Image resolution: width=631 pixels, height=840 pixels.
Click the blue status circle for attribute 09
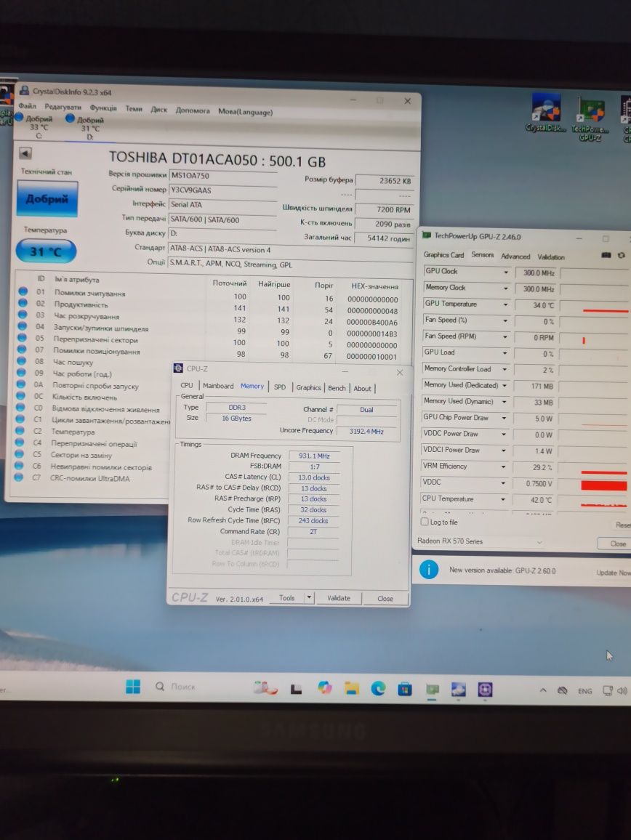[x=21, y=372]
